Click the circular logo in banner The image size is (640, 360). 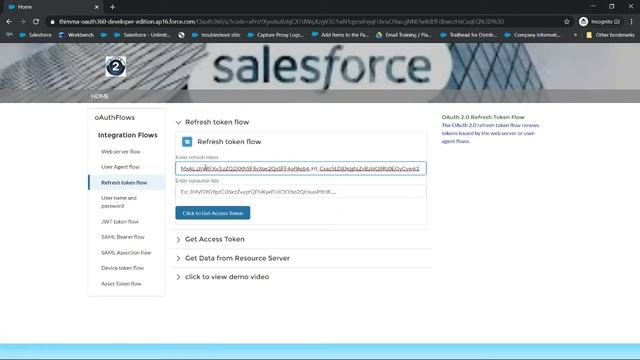116,67
